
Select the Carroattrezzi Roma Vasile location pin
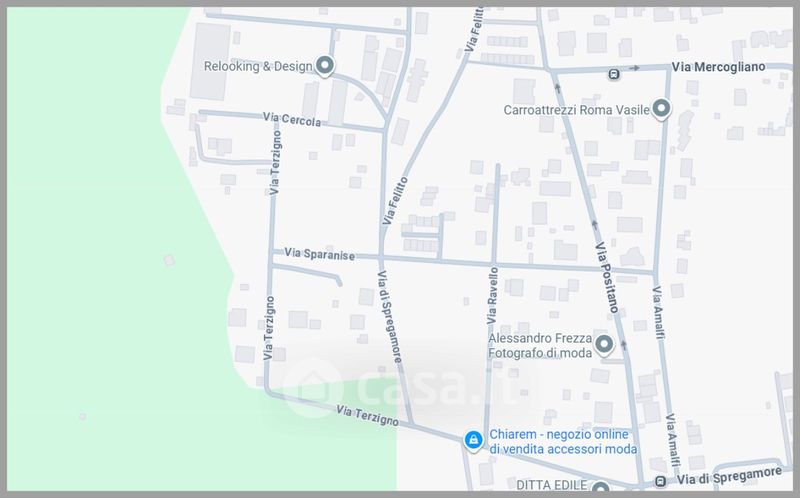pos(661,108)
